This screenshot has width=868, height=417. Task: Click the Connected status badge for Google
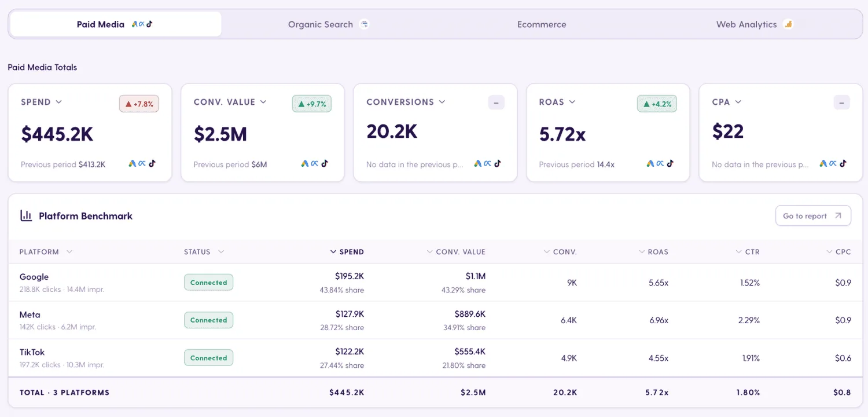point(208,283)
